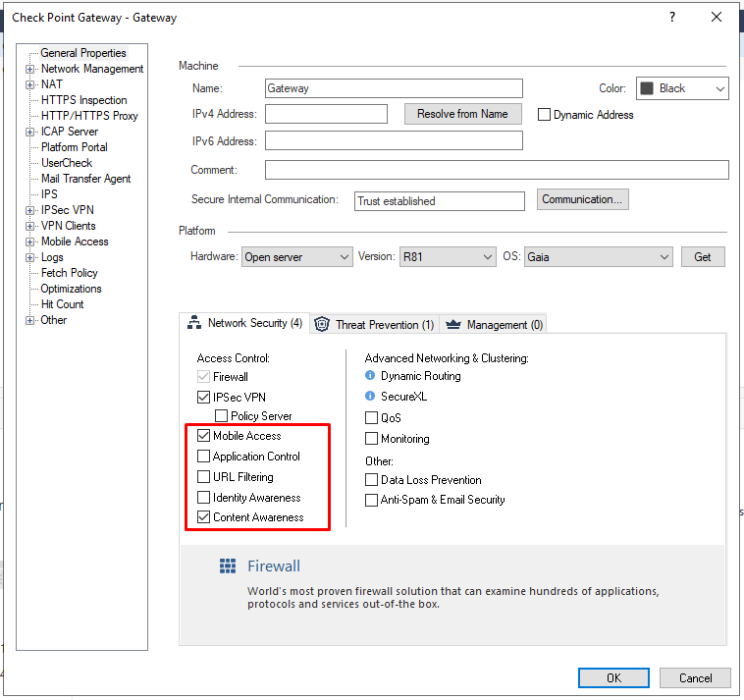Click into the IPv4 Address field

(326, 115)
